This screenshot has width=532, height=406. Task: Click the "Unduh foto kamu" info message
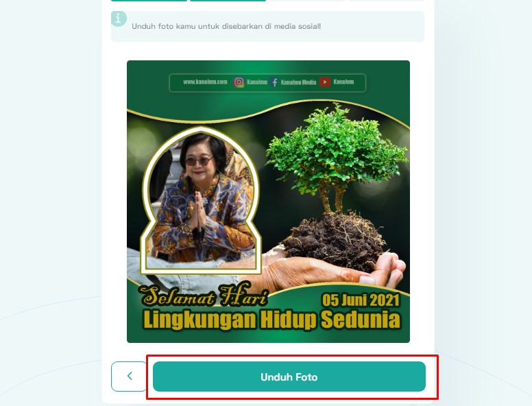226,26
